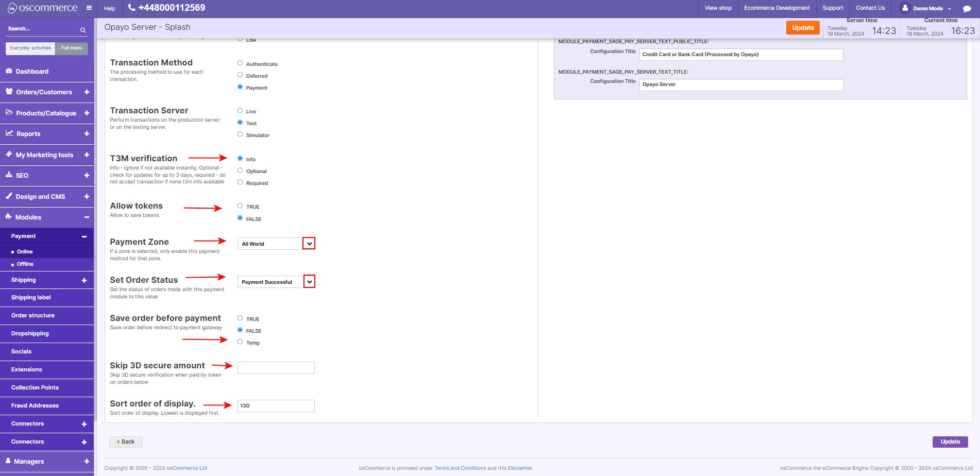The width and height of the screenshot is (980, 476).
Task: Expand Reports menu plus
Action: pyautogui.click(x=87, y=133)
